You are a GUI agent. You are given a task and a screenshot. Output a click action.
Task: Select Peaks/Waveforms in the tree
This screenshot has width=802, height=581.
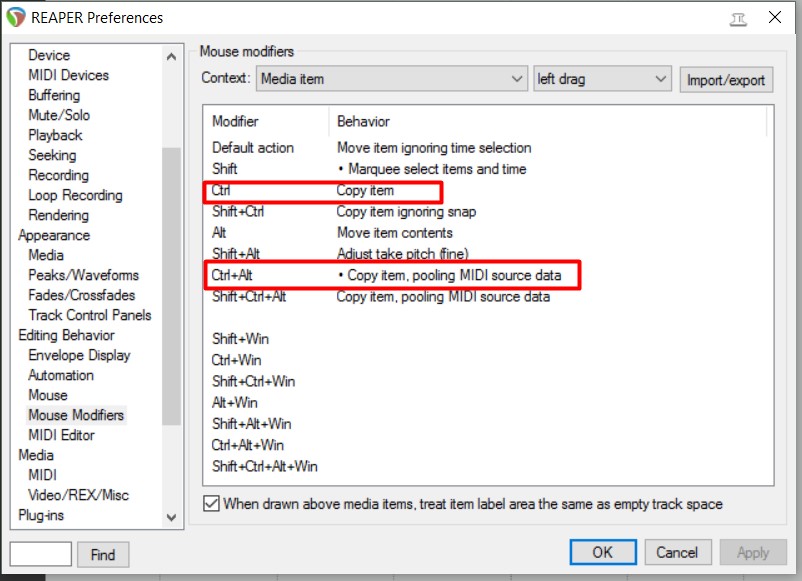84,275
